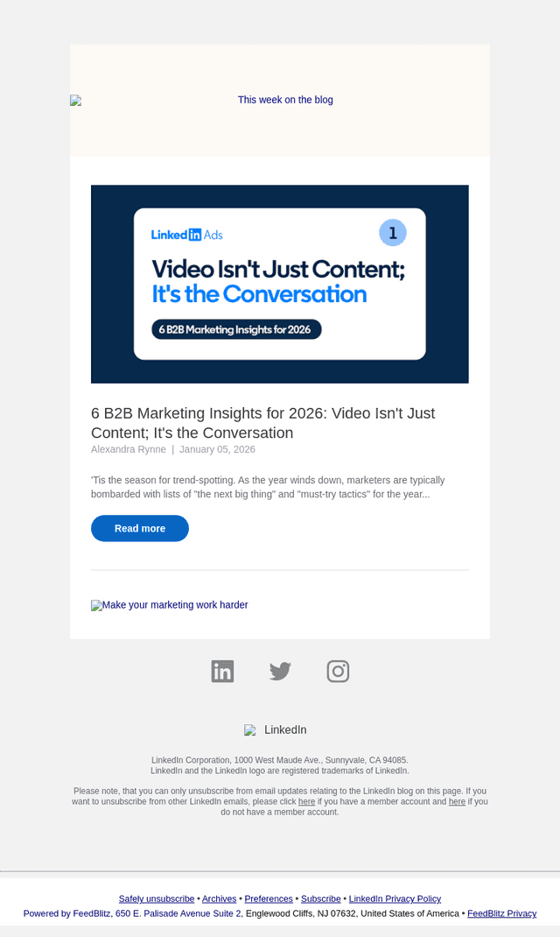Open the LinkedIn Privacy Policy link
560x937 pixels.
coord(395,898)
